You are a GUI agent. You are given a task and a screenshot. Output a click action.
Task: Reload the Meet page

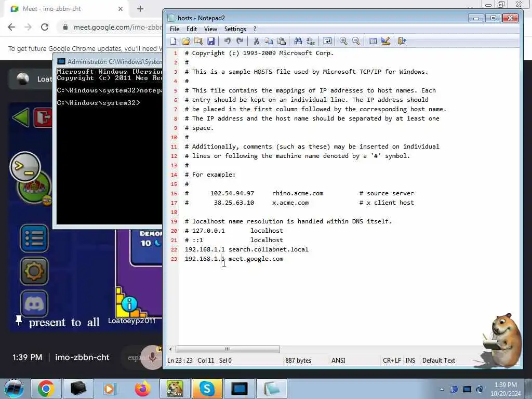point(45,27)
